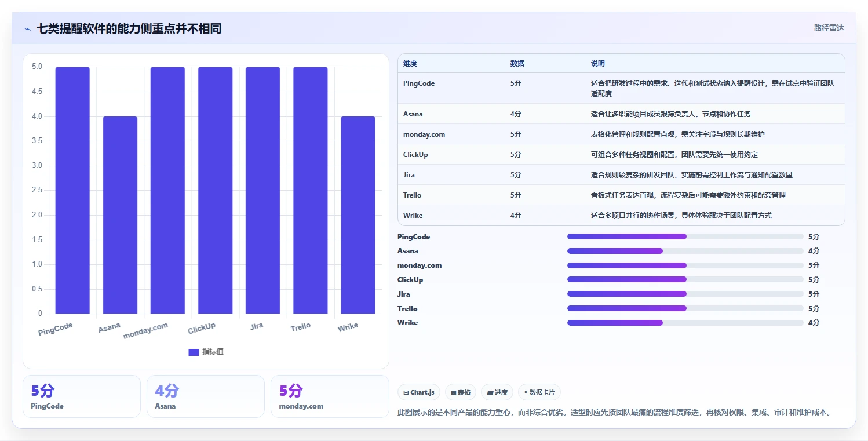
Task: Open the monday.com 5分 data card
Action: tap(330, 396)
